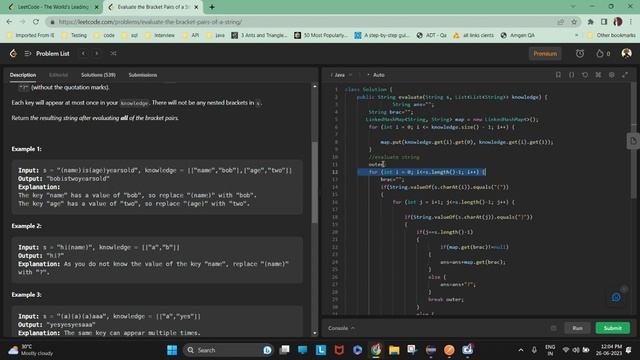Image resolution: width=640 pixels, height=360 pixels.
Task: Click the Premium button
Action: 545,53
